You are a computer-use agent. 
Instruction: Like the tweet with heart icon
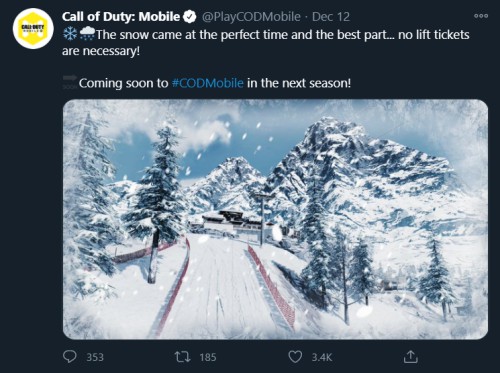[295, 357]
